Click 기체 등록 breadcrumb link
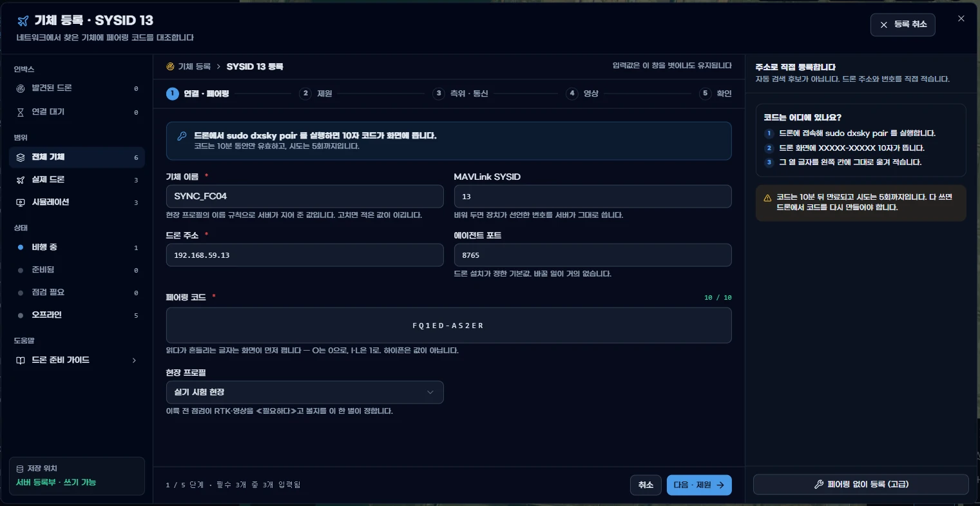Image resolution: width=980 pixels, height=506 pixels. [194, 66]
